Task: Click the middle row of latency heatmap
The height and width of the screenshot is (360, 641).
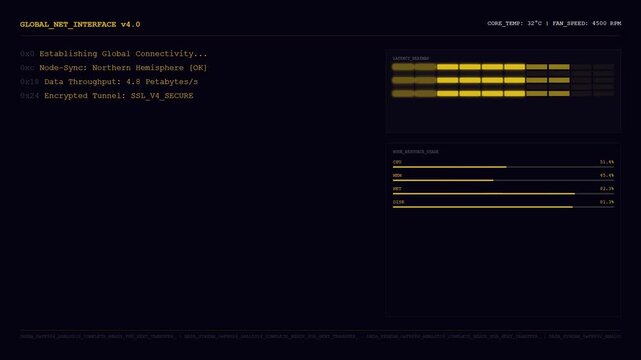Action: click(503, 80)
